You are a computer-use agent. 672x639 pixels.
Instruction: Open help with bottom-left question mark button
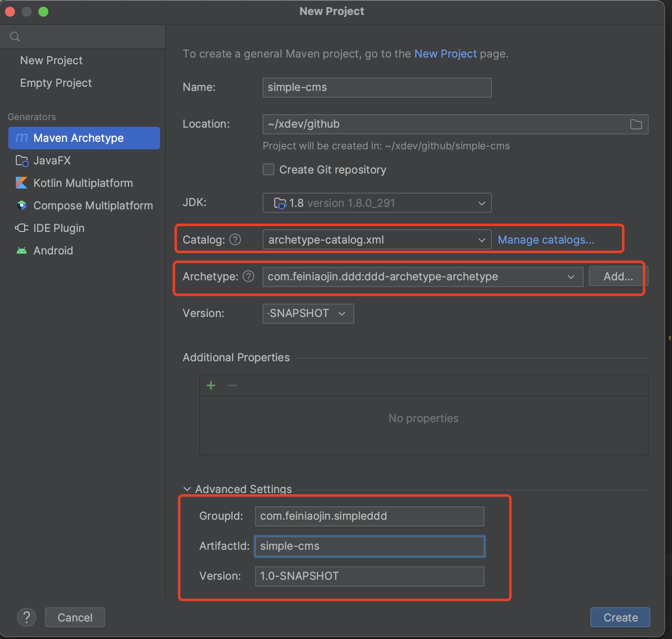click(x=27, y=617)
